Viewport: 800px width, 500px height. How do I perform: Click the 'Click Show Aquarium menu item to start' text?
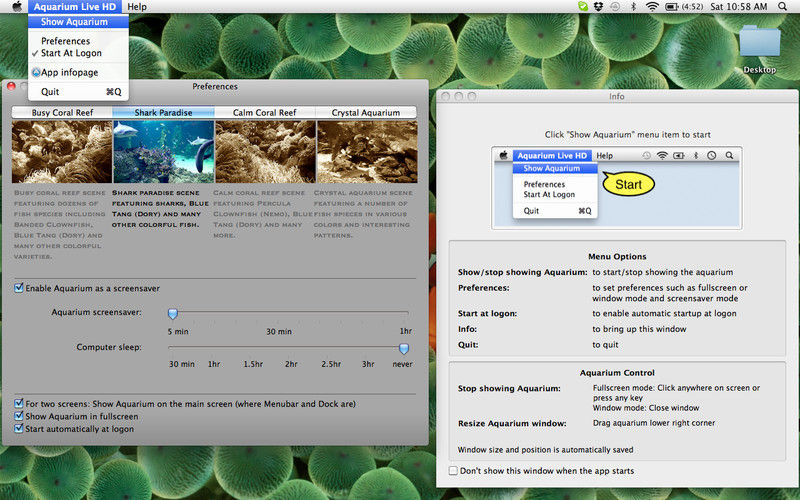tap(628, 135)
